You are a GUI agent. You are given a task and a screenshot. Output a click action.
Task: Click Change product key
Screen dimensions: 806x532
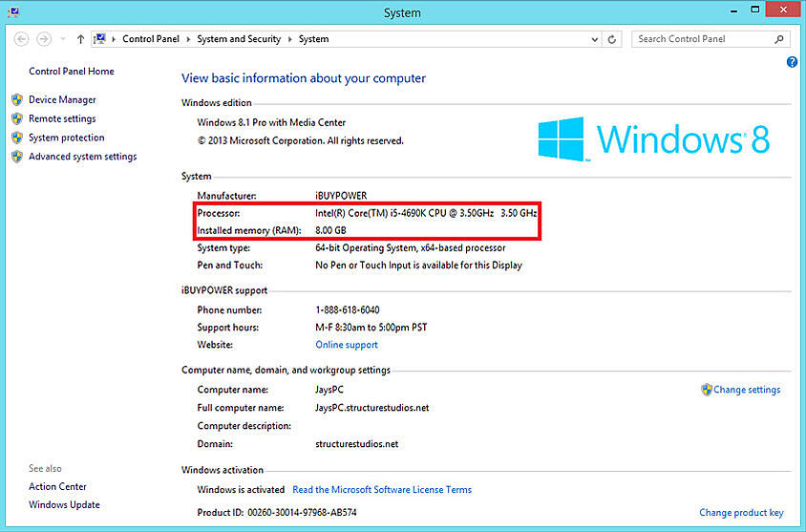(741, 513)
